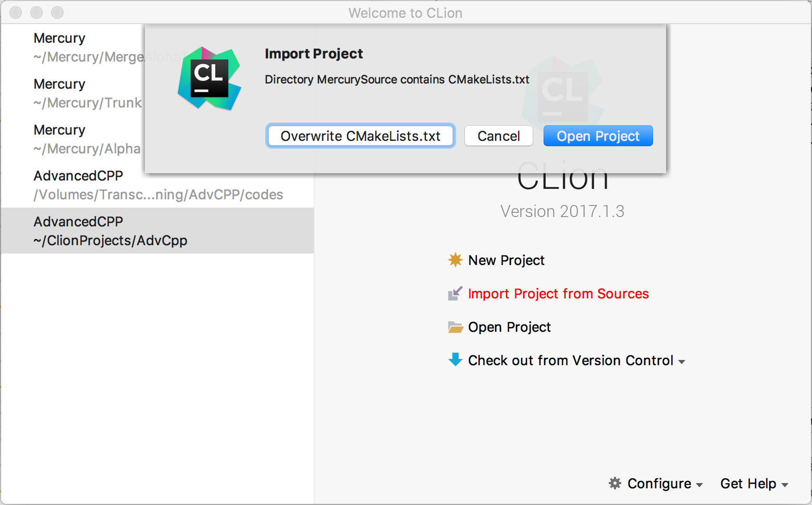Open the Configure dropdown menu
The width and height of the screenshot is (812, 505).
(665, 484)
